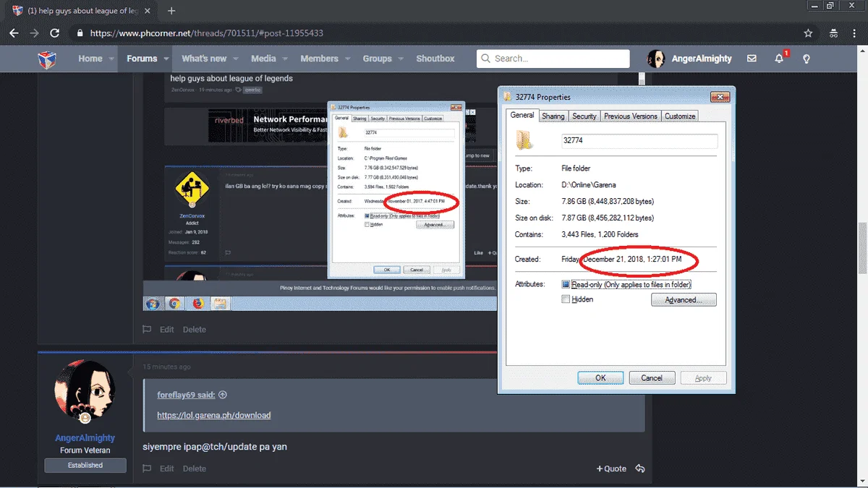Image resolution: width=868 pixels, height=488 pixels.
Task: Expand the dropdown arrow next to Members
Action: 347,59
